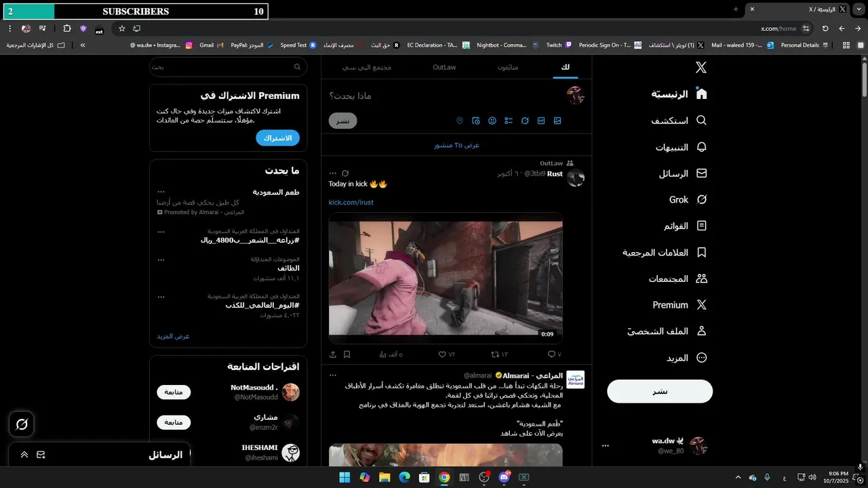
Task: Like Rust's Today in kick post
Action: (446, 354)
